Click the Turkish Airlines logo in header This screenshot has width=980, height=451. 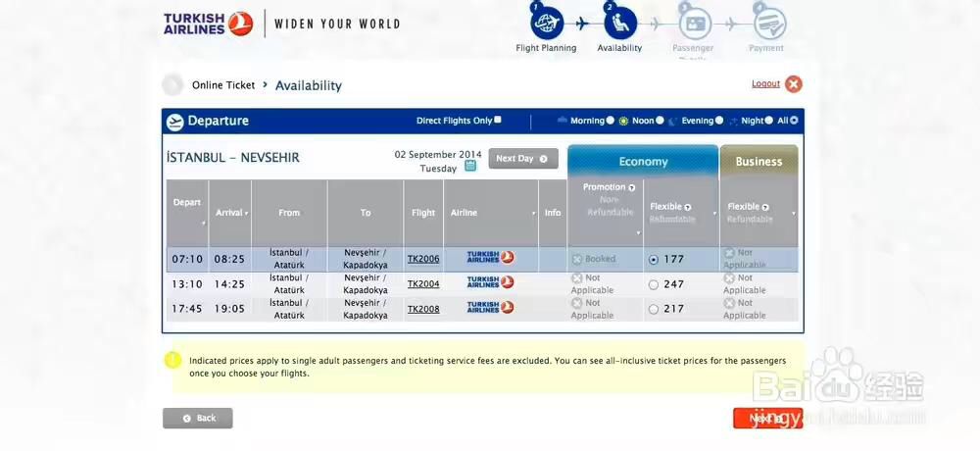tap(209, 24)
